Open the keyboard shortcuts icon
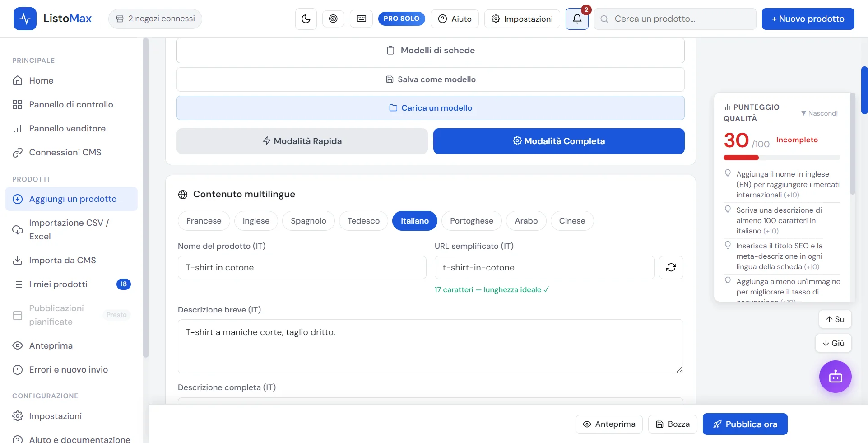The width and height of the screenshot is (868, 443). [362, 19]
